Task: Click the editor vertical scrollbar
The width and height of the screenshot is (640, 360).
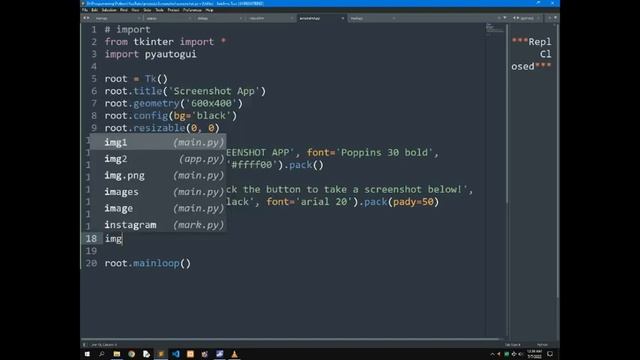Action: tap(507, 114)
